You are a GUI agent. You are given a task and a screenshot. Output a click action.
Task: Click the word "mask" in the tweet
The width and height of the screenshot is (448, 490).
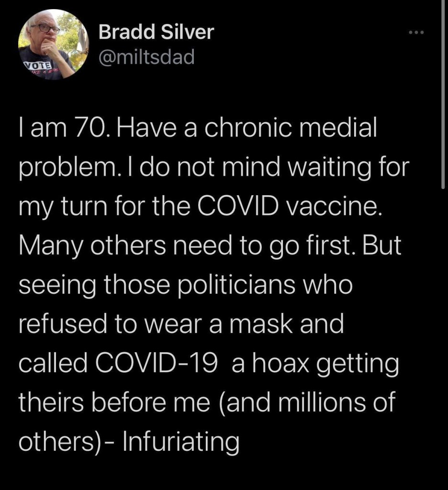click(x=264, y=325)
